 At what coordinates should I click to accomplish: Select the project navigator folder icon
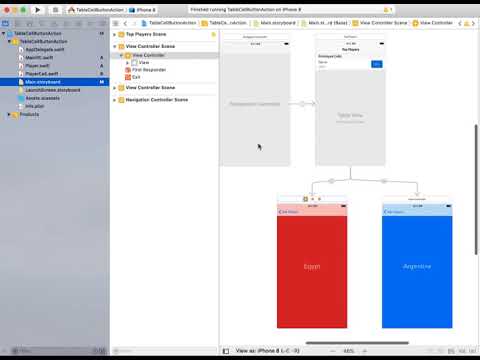click(x=5, y=23)
